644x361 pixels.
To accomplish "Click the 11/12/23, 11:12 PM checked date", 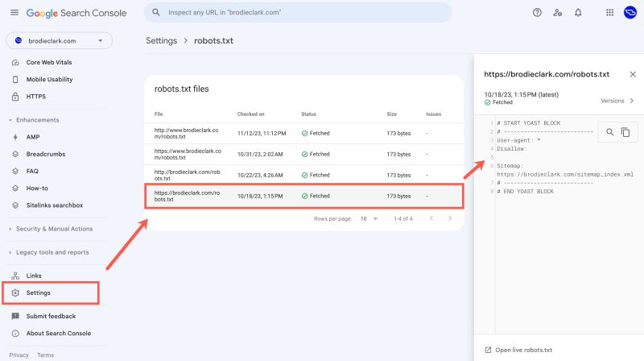I will (262, 133).
